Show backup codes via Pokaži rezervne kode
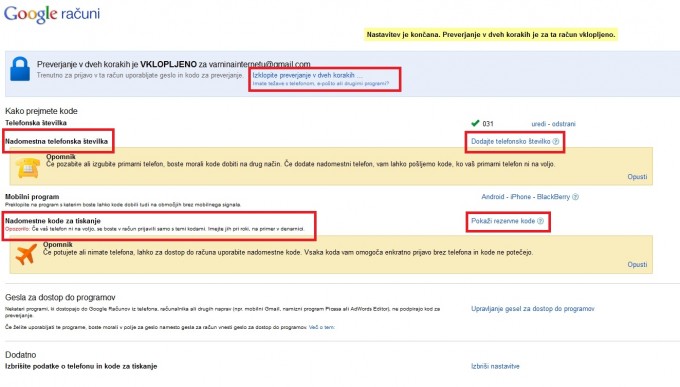Image resolution: width=680 pixels, height=387 pixels. click(503, 221)
